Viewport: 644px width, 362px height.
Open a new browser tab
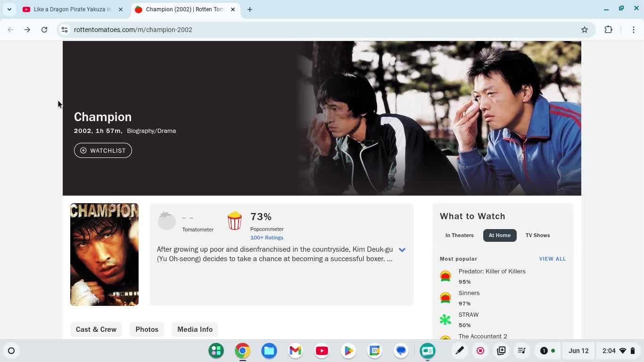pyautogui.click(x=250, y=9)
